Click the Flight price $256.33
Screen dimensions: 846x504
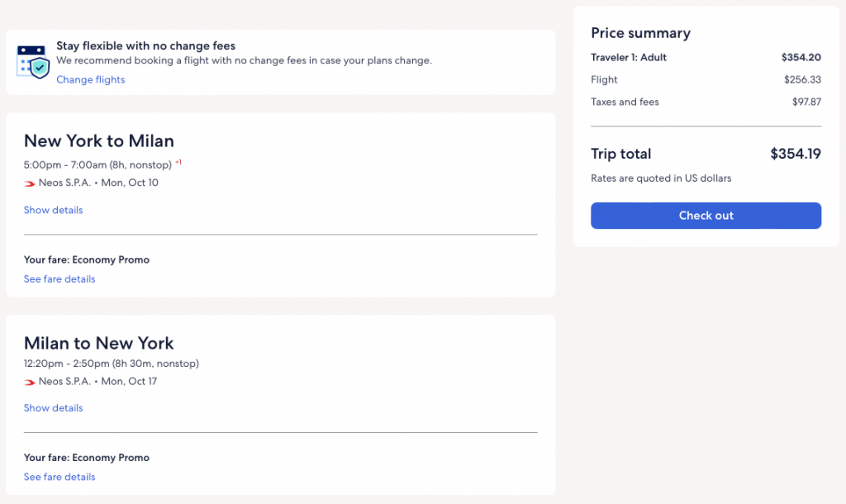coord(802,80)
